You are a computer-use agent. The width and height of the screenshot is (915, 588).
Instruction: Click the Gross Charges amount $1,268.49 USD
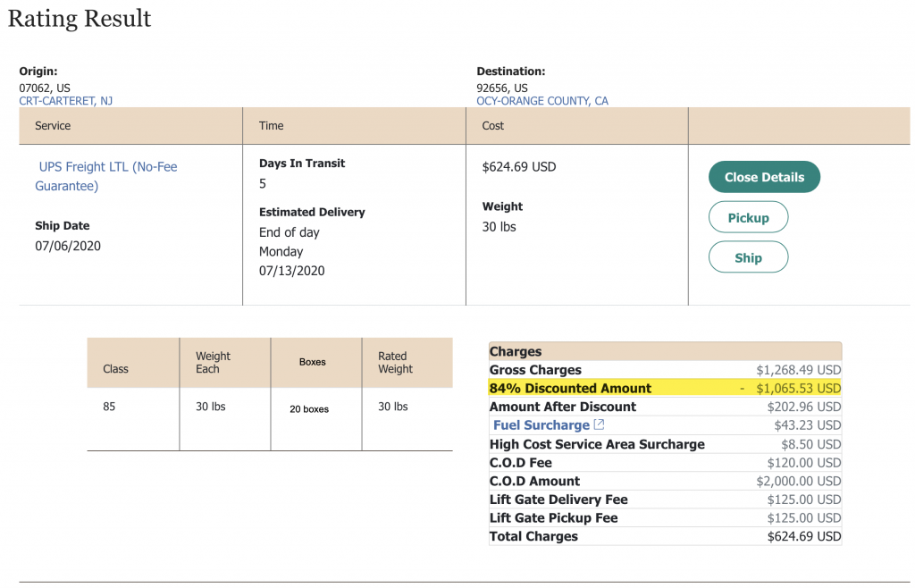click(798, 370)
